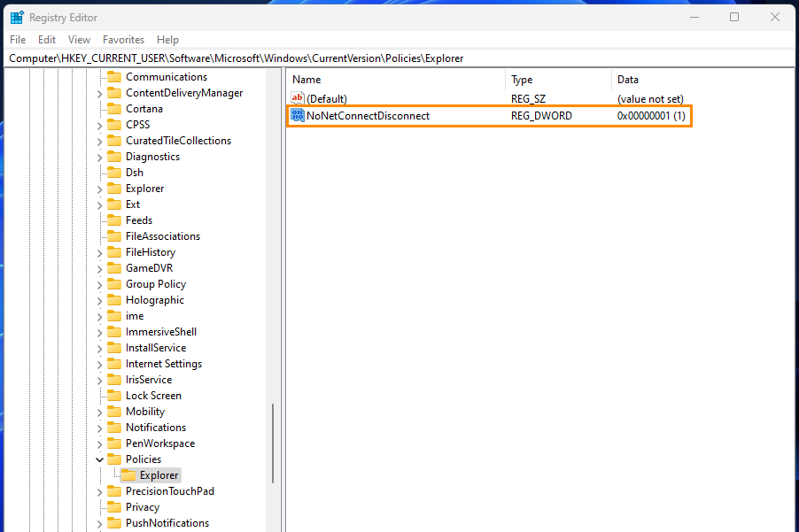Image resolution: width=799 pixels, height=532 pixels.
Task: Click the Privacy folder icon
Action: 114,507
